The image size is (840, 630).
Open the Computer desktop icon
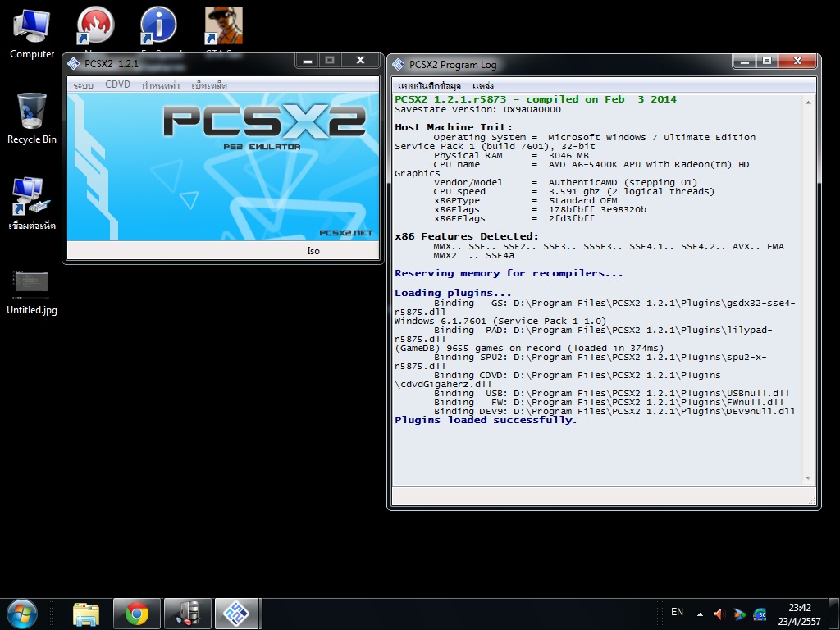click(32, 33)
